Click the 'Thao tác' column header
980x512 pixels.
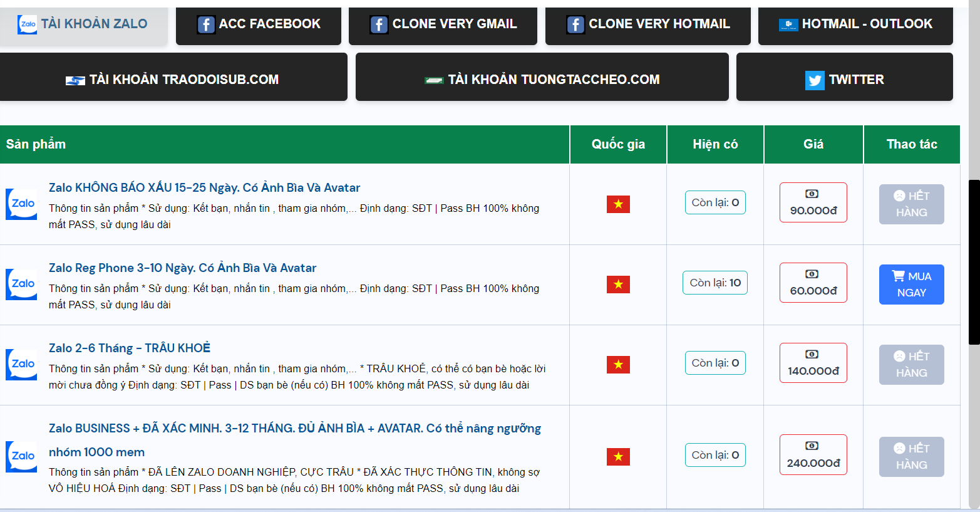912,144
